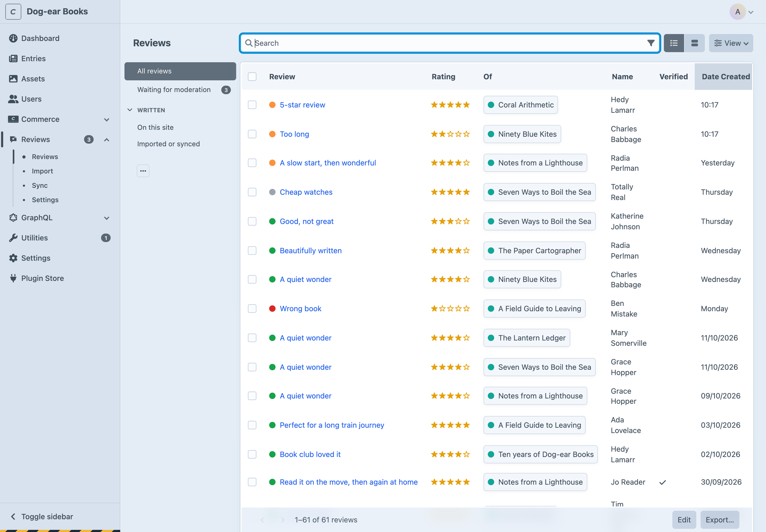Screen dimensions: 766x532
Task: Click the Users people icon
Action: click(13, 99)
